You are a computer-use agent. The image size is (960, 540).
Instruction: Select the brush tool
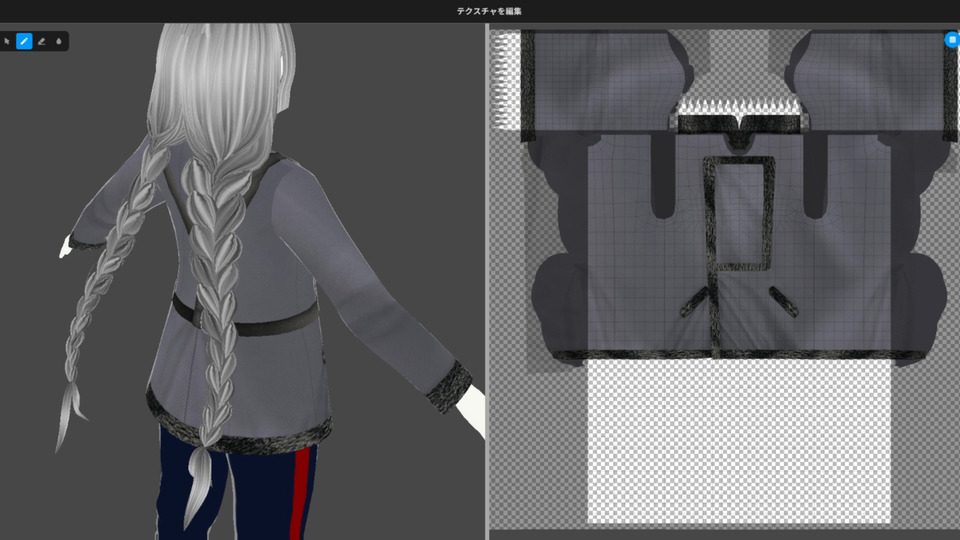pyautogui.click(x=24, y=42)
